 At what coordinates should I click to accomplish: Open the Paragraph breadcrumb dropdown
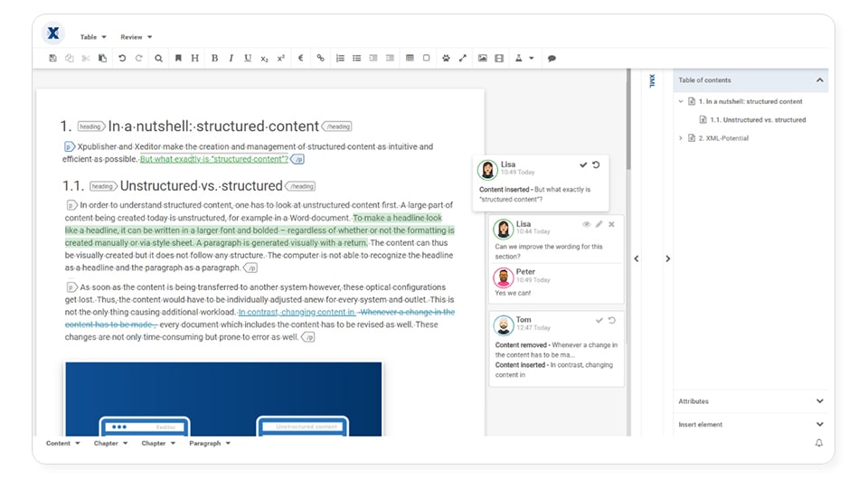(x=210, y=444)
